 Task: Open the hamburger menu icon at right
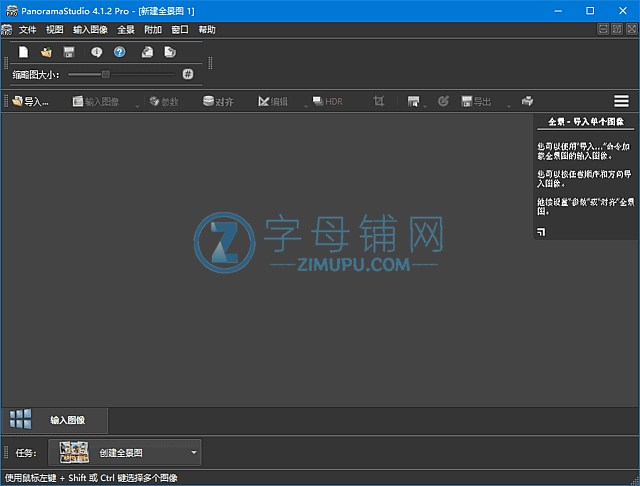point(621,101)
